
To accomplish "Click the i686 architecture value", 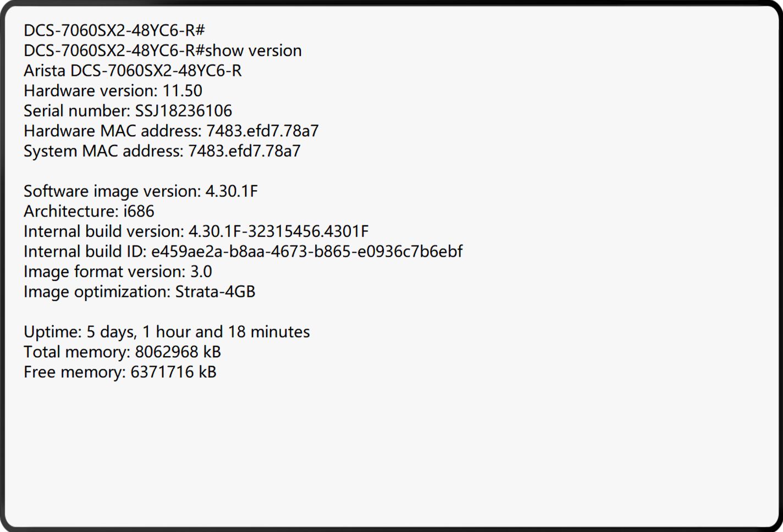I will point(139,212).
